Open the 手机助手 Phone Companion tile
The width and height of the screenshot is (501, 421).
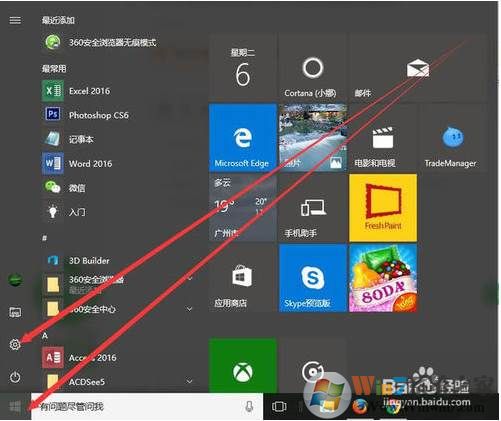(312, 208)
